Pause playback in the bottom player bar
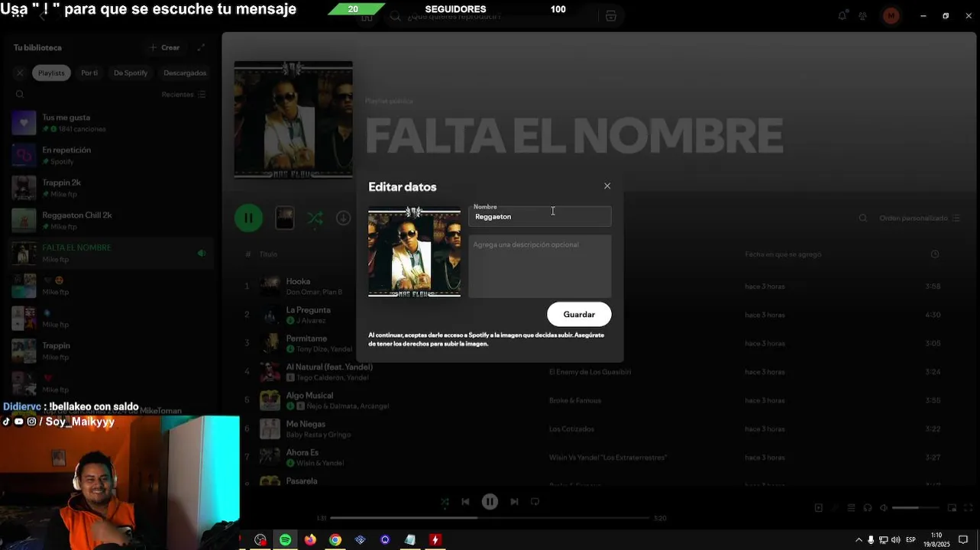Viewport: 980px width, 550px height. (x=490, y=502)
